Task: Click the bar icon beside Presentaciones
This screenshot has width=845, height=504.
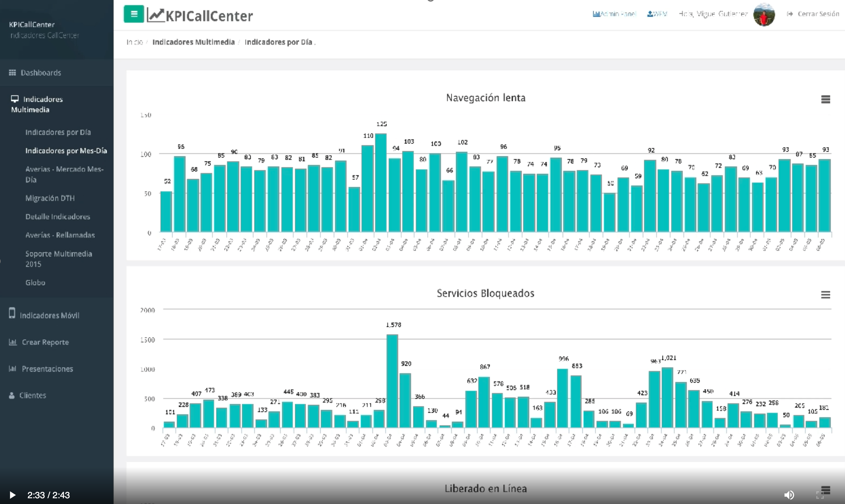Action: [12, 368]
